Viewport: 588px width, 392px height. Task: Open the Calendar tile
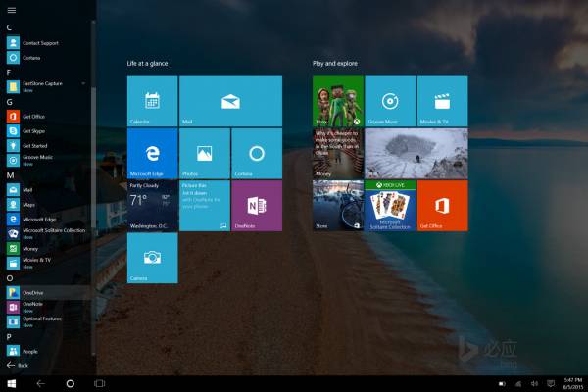[x=152, y=101]
